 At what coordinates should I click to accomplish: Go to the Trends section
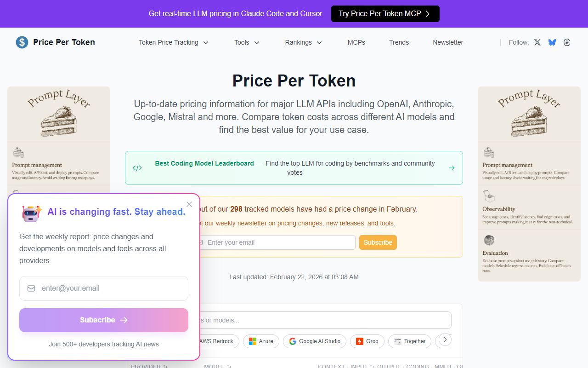coord(399,42)
